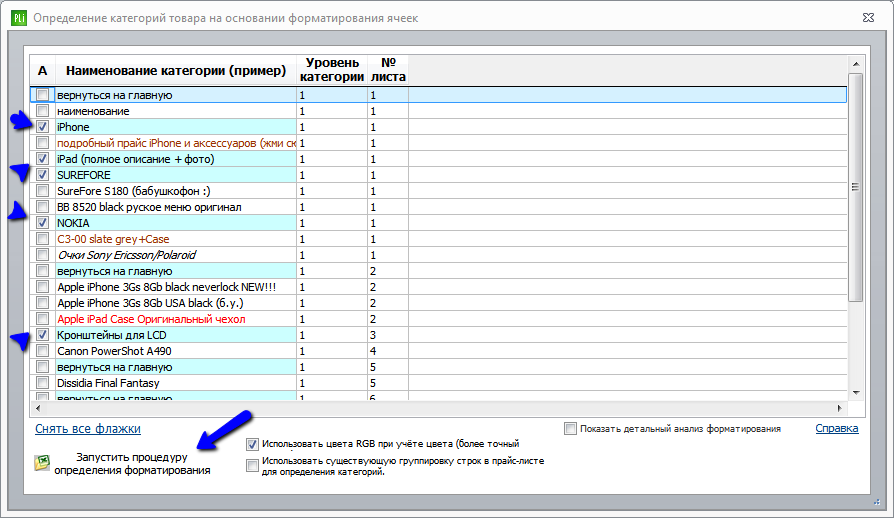Check the SureFore S180 (бабушкофон) checkbox
This screenshot has height=518, width=894.
[42, 190]
